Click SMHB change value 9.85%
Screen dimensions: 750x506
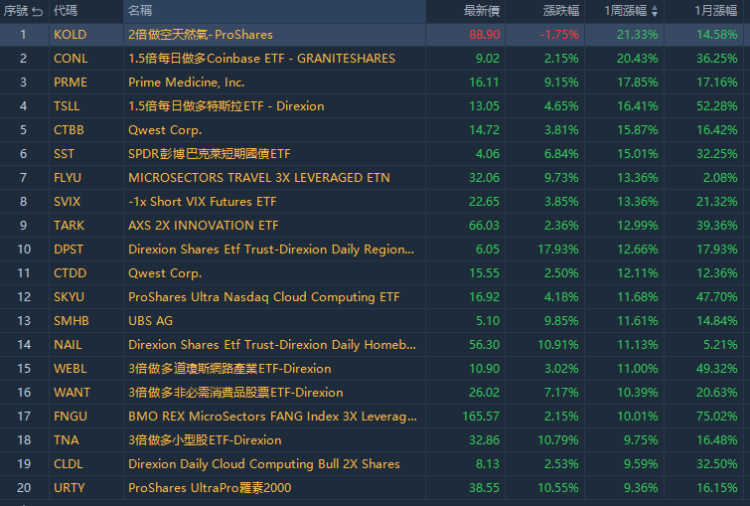(561, 321)
